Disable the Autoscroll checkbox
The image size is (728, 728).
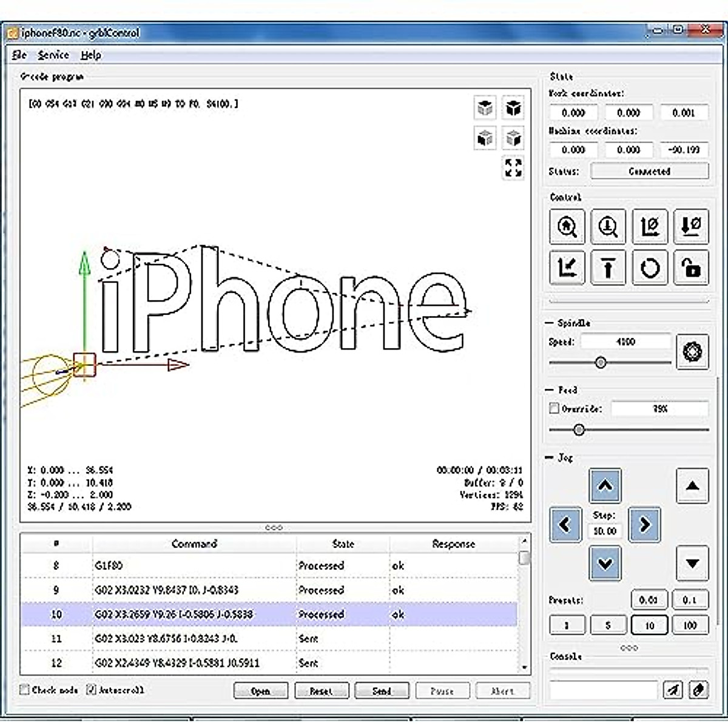click(x=92, y=690)
